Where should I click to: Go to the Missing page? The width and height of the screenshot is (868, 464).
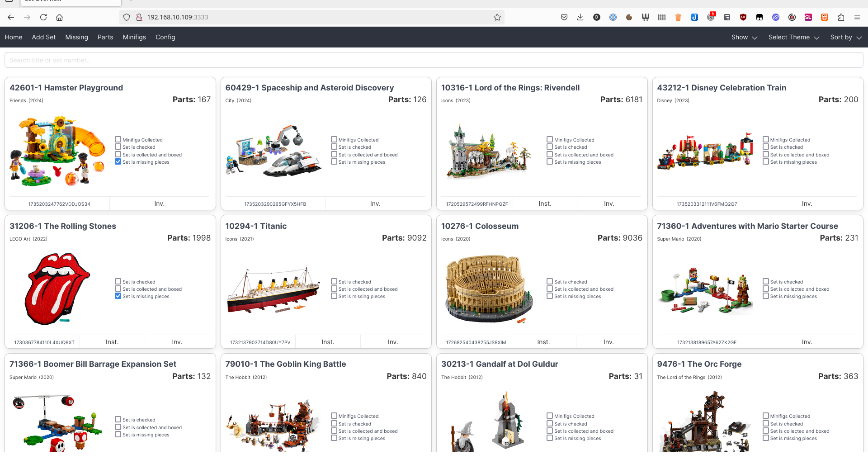(x=76, y=37)
